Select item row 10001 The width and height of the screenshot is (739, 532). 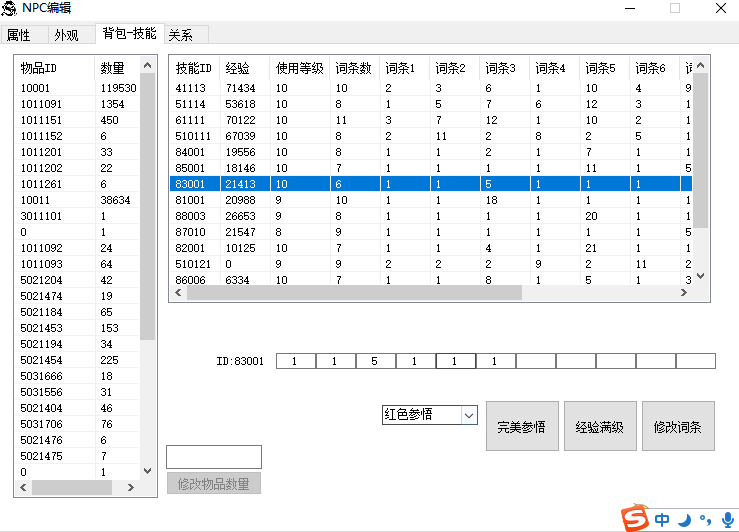tap(78, 88)
